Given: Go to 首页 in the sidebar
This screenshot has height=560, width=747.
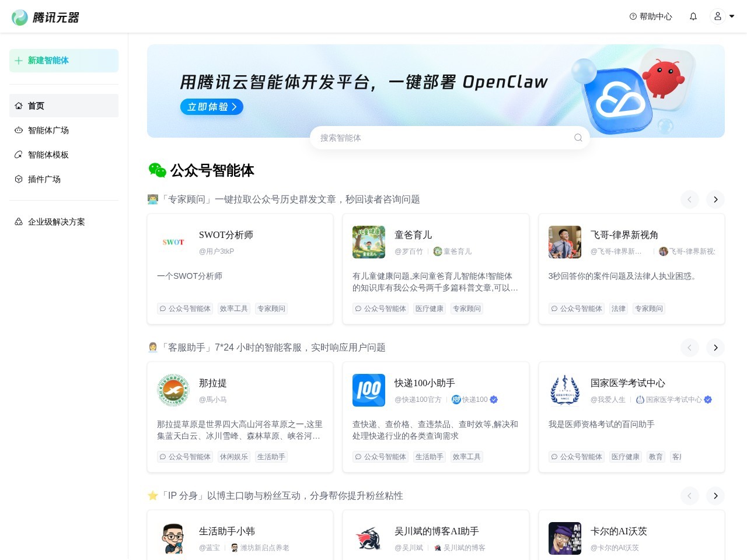Looking at the screenshot, I should point(64,106).
